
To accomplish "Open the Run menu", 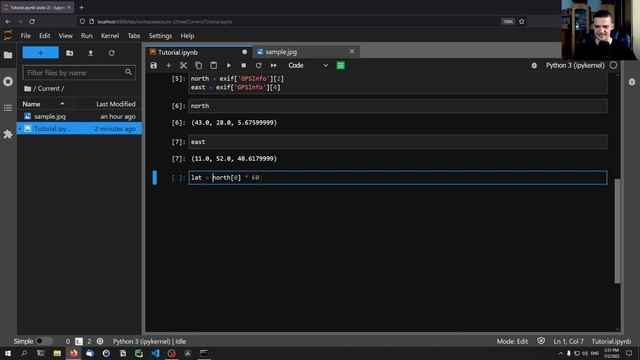I will 87,36.
